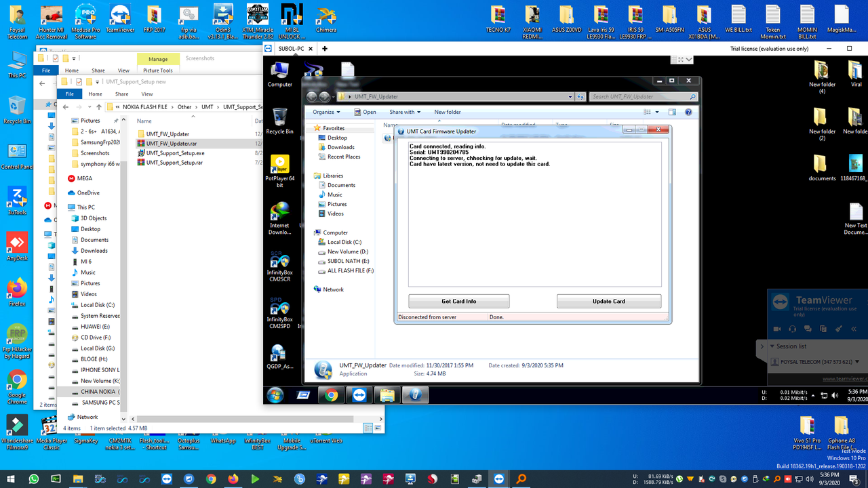This screenshot has width=868, height=488.
Task: Click the TeamViewer panel chat icon
Action: [x=808, y=329]
